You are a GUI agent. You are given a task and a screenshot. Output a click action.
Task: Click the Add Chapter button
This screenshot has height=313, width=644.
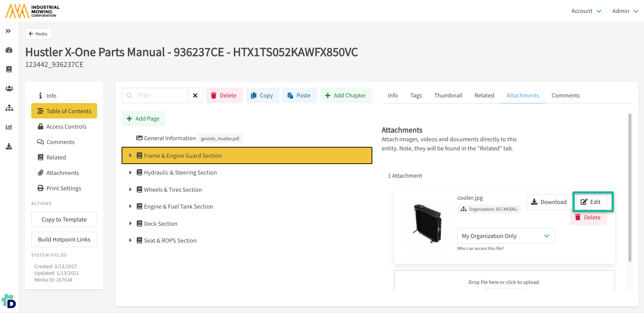pos(346,95)
